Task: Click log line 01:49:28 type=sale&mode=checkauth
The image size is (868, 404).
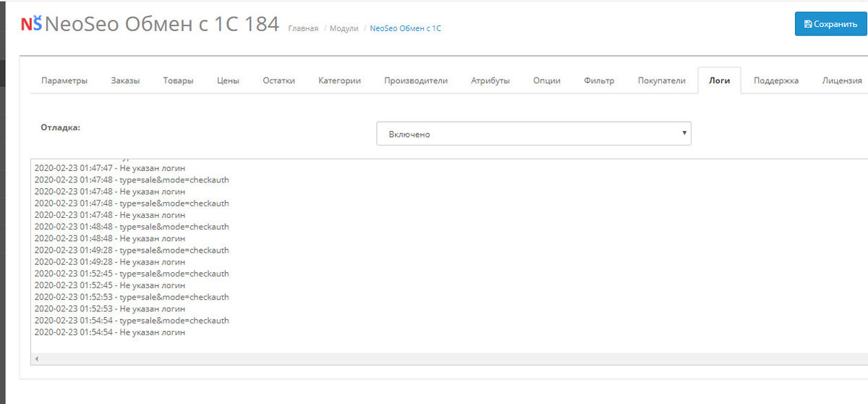Action: (132, 250)
